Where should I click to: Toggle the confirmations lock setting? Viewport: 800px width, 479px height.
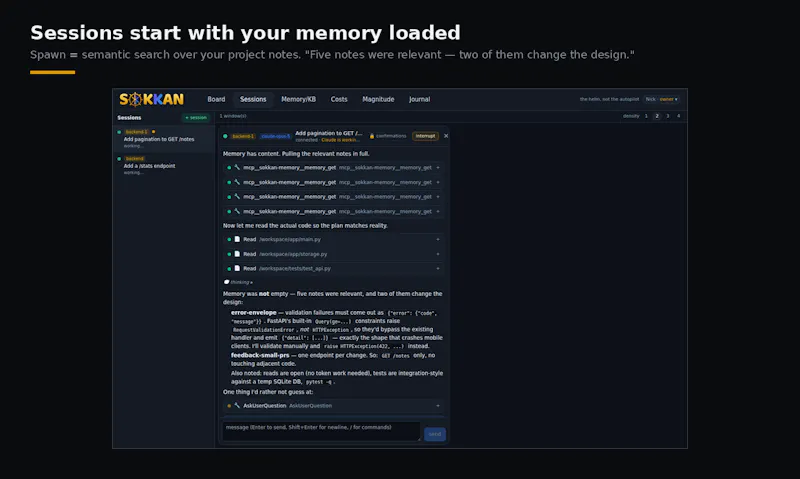[388, 136]
